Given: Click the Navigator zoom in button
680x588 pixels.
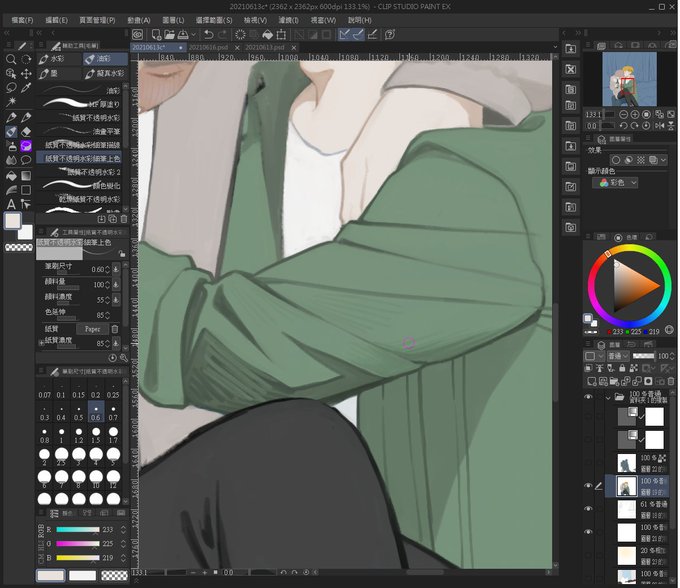Looking at the screenshot, I should (635, 114).
